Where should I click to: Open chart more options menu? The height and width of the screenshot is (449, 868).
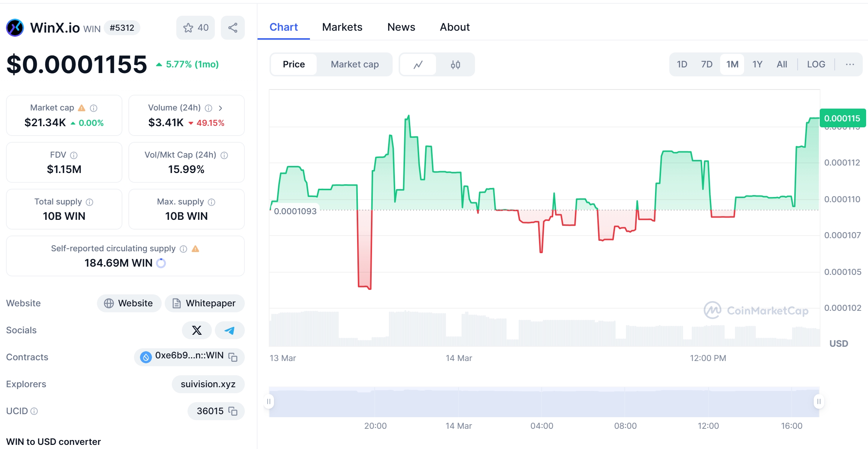(x=850, y=64)
